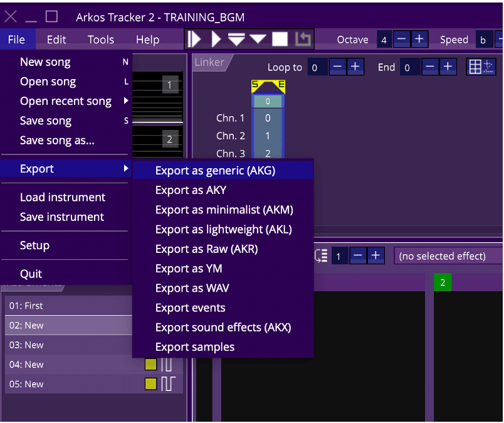Choose Save instrument
Viewport: 504px width, 423px height.
pos(66,217)
